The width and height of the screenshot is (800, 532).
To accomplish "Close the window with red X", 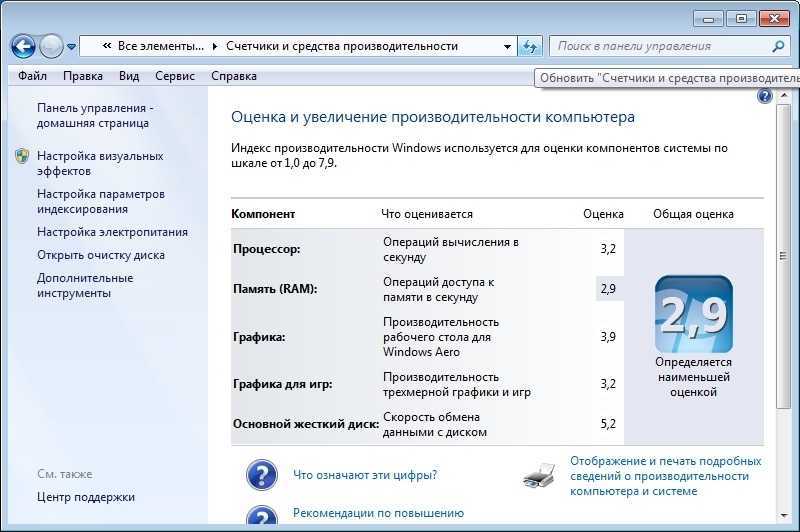I will pos(774,19).
